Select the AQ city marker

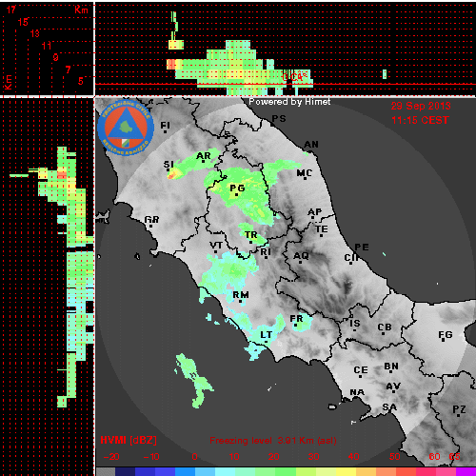[x=300, y=263]
